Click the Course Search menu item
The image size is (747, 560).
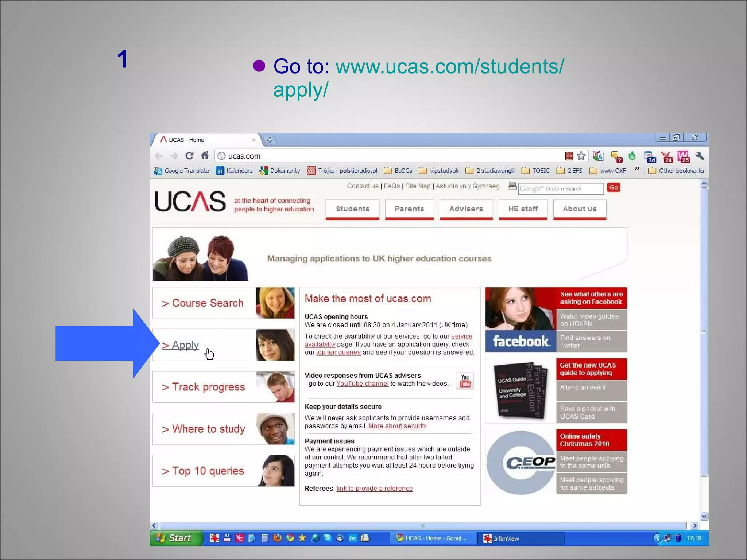224,303
